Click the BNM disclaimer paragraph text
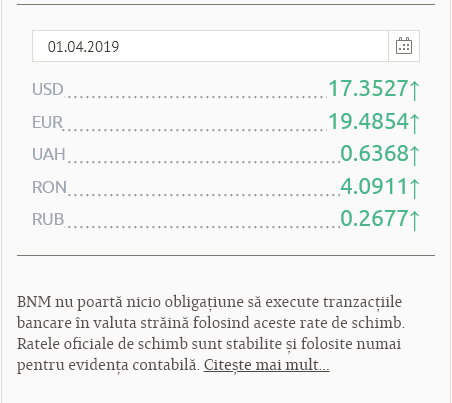The width and height of the screenshot is (452, 403). click(x=211, y=333)
